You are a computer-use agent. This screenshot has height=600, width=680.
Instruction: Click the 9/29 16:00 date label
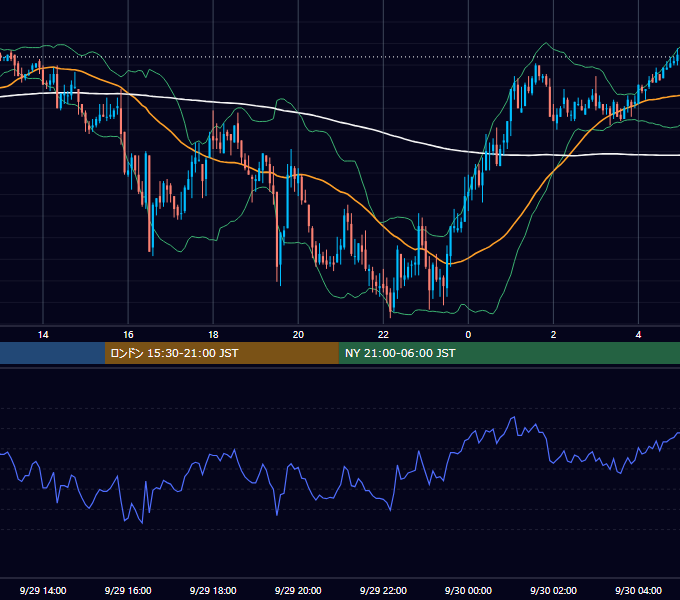pos(128,590)
